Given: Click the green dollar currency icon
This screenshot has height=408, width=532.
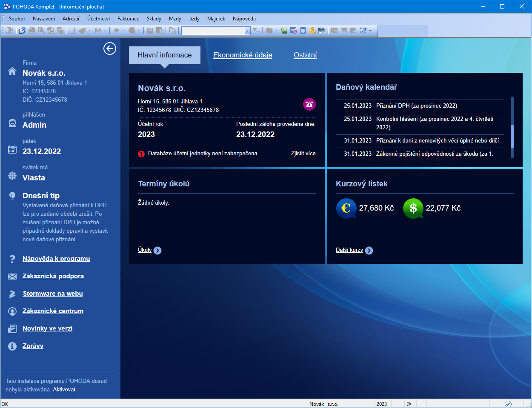Looking at the screenshot, I should coord(413,208).
